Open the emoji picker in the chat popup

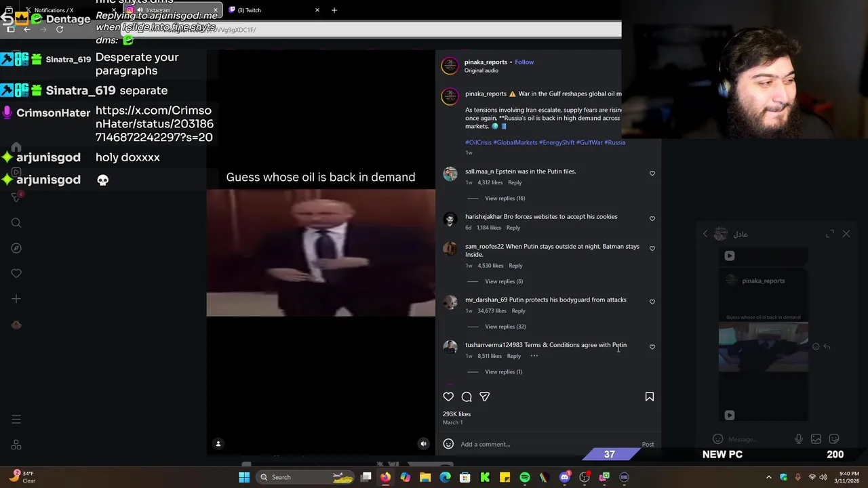(x=718, y=439)
